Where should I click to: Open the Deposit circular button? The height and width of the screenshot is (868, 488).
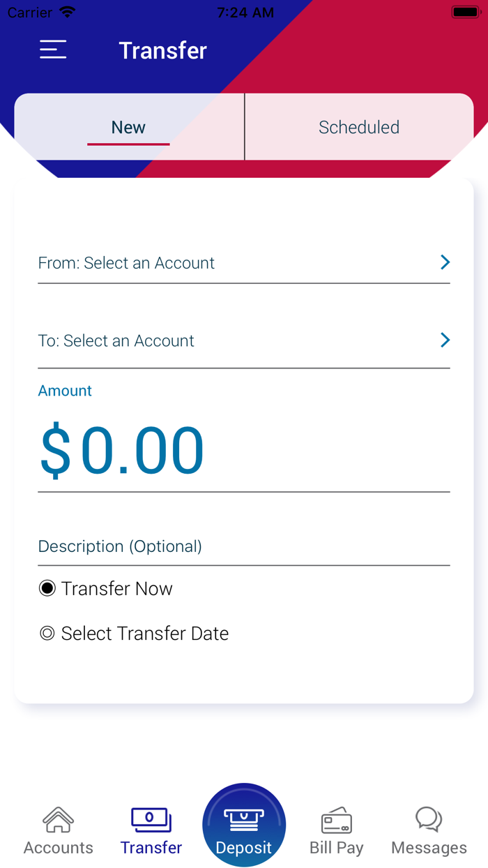(244, 825)
